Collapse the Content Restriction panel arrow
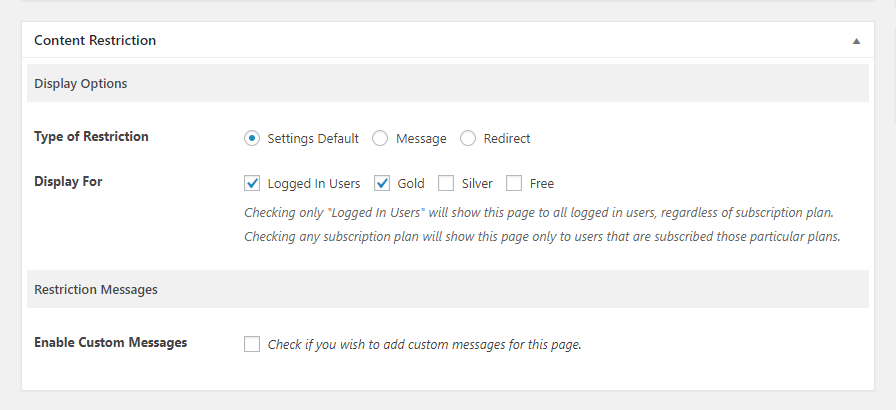Image resolution: width=896 pixels, height=410 pixels. pos(856,41)
